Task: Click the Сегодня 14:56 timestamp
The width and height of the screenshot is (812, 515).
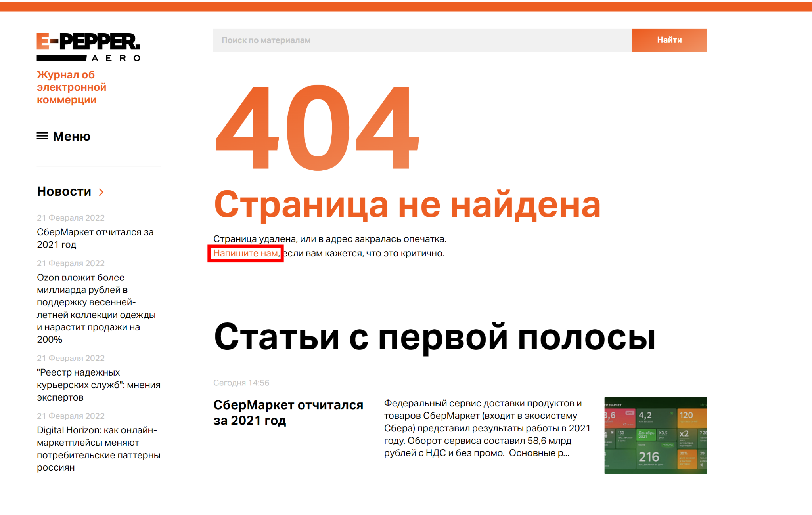Action: coord(241,383)
